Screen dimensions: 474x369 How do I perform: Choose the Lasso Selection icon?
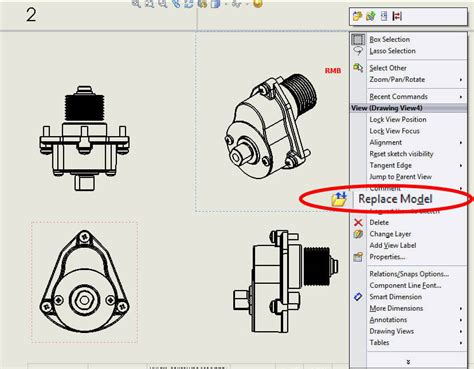[x=358, y=51]
